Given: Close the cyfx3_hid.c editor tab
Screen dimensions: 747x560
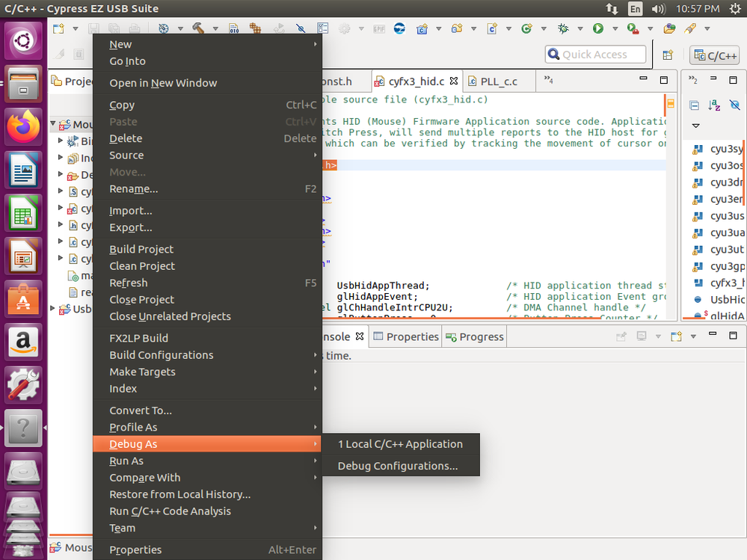Looking at the screenshot, I should point(454,81).
